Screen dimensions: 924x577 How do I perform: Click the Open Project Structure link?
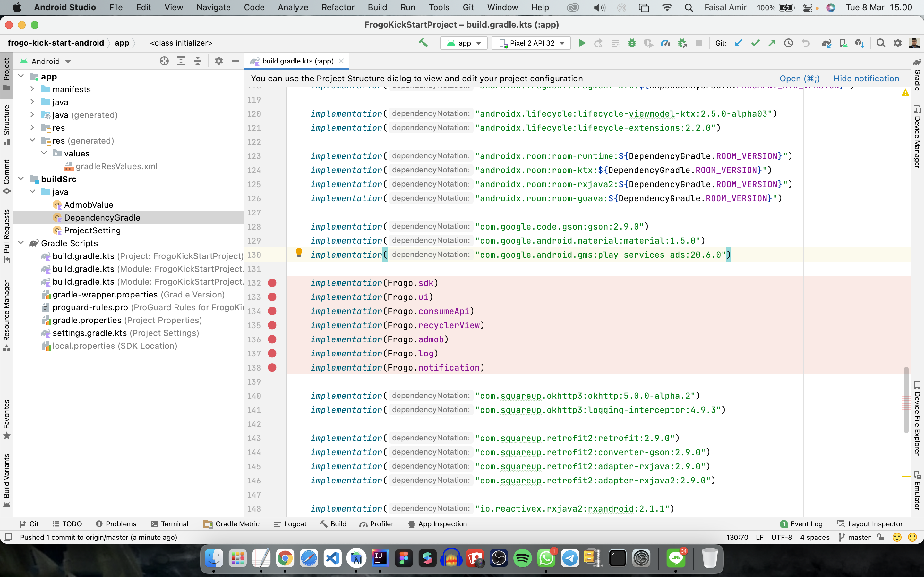799,79
